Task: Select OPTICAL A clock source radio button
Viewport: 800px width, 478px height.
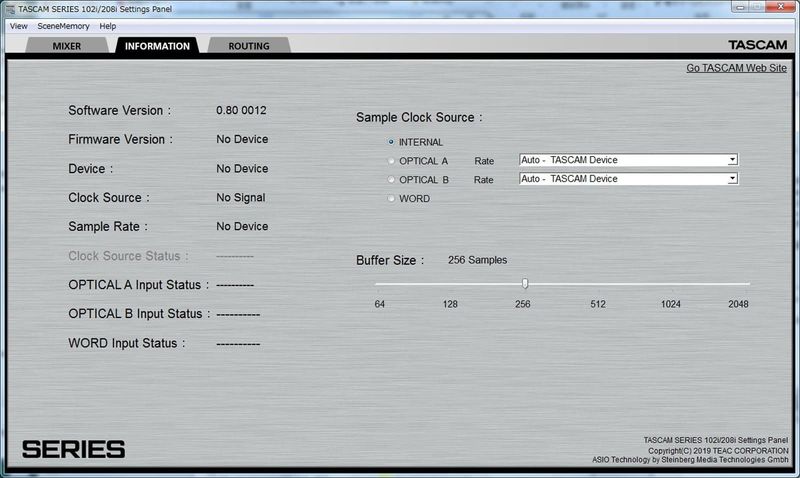Action: [391, 161]
